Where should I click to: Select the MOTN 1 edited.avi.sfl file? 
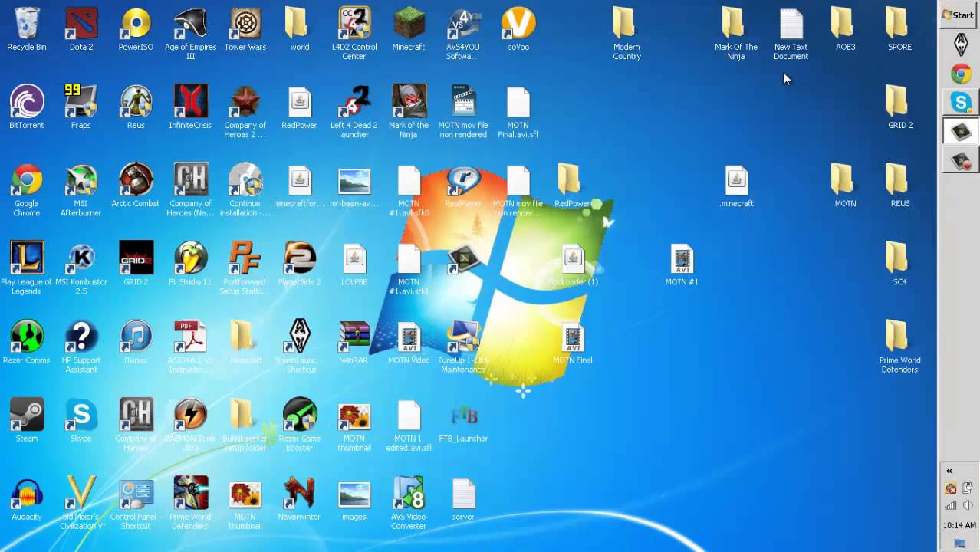(409, 416)
